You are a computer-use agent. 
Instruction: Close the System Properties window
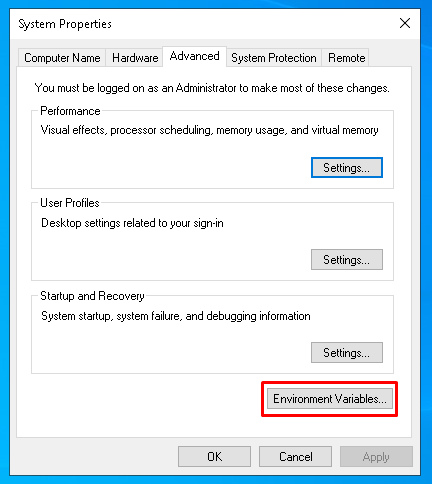tap(405, 23)
